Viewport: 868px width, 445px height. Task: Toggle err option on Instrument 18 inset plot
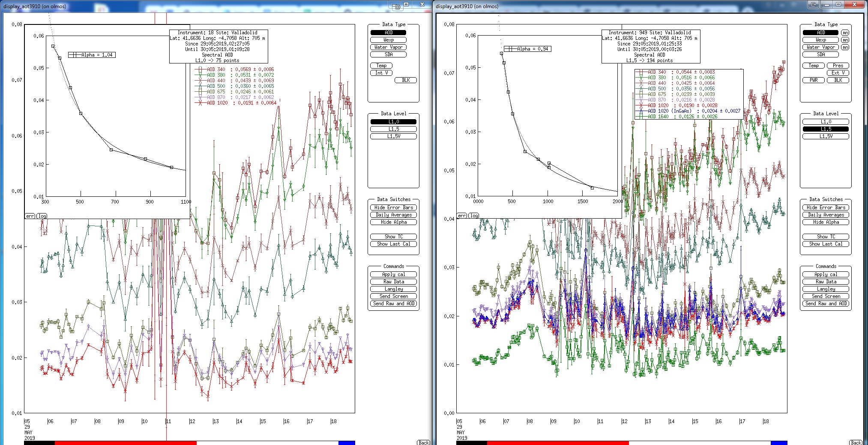click(x=30, y=216)
